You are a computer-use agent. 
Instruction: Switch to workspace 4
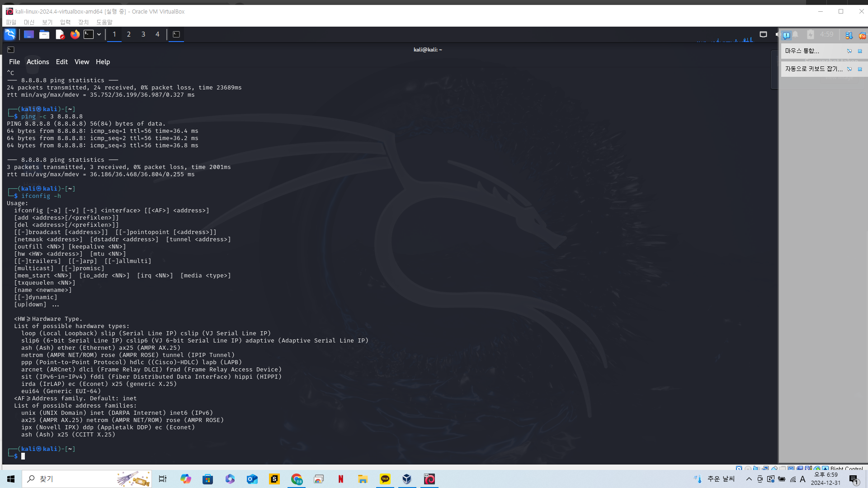(x=157, y=34)
